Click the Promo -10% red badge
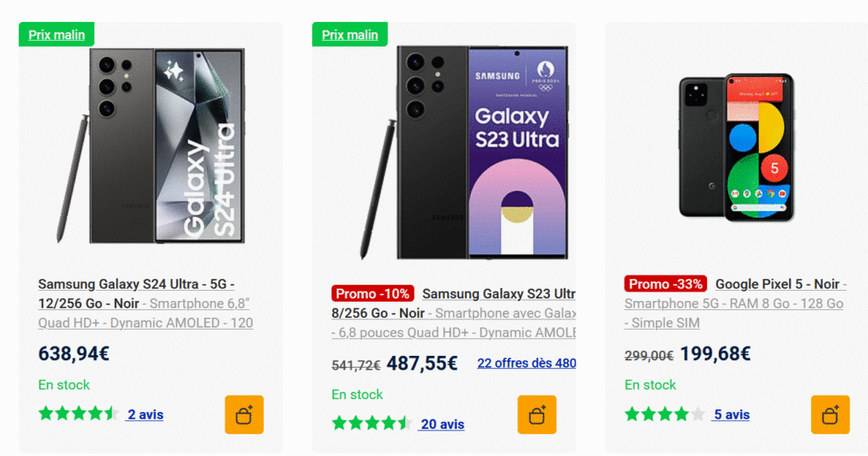Image resolution: width=868 pixels, height=456 pixels. [372, 294]
